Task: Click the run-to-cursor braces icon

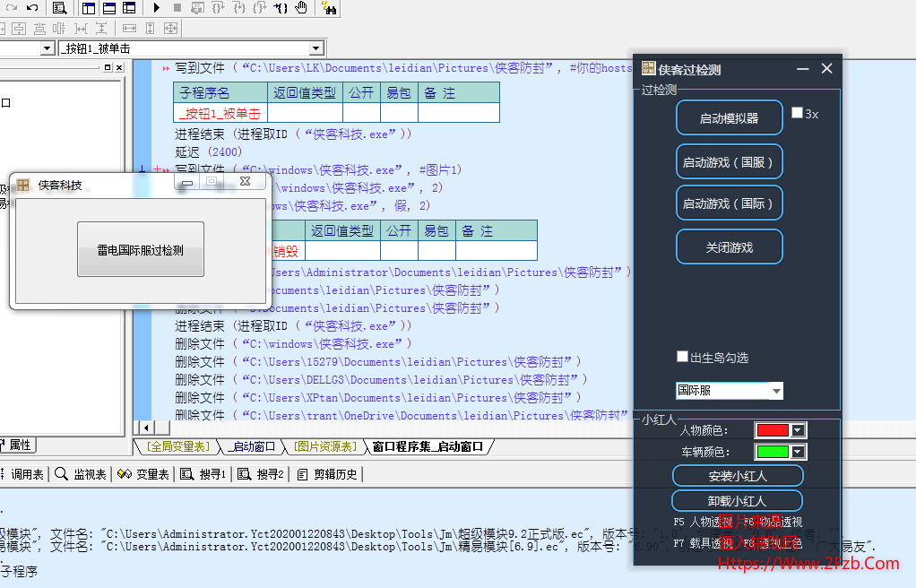Action: [x=281, y=8]
